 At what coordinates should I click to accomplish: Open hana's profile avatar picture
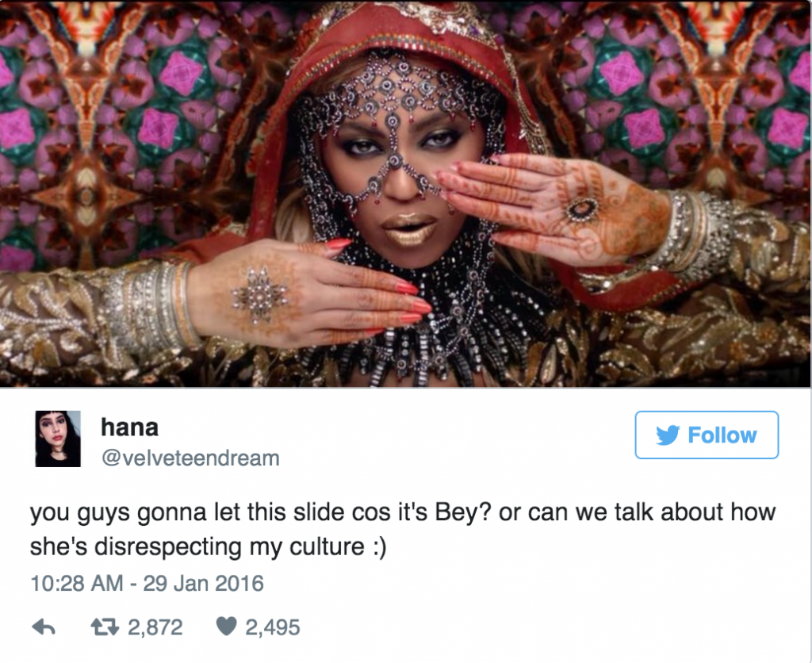[x=58, y=439]
